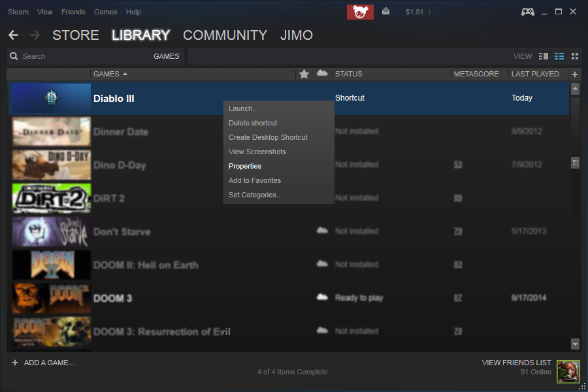This screenshot has width=588, height=392.
Task: Add a column with the plus icon
Action: [x=575, y=74]
